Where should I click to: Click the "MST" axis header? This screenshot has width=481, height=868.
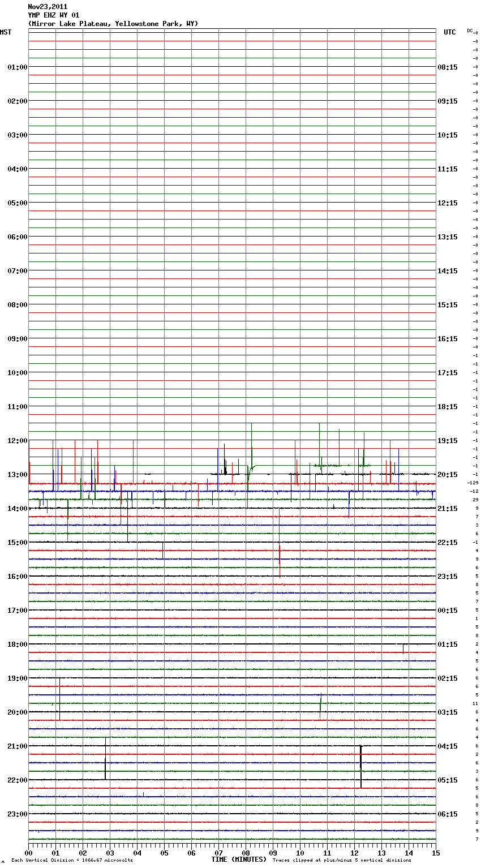click(6, 32)
